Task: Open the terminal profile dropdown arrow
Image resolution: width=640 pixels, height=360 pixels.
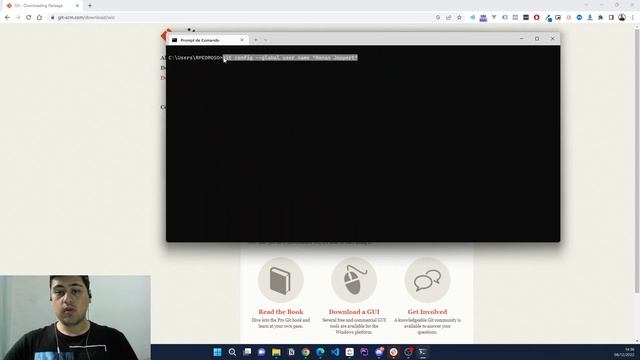Action: pyautogui.click(x=266, y=40)
